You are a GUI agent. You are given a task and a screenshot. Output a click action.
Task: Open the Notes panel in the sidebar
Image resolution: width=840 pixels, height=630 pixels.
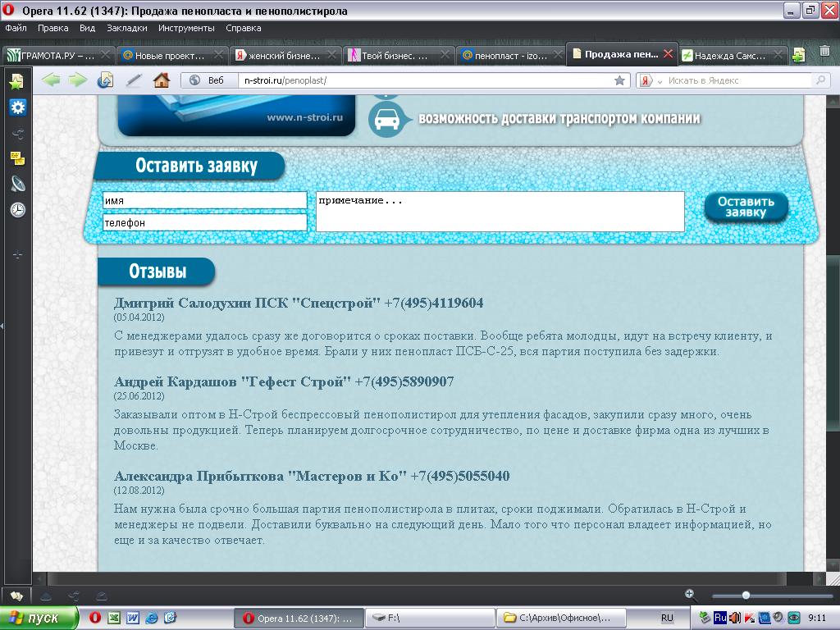point(17,158)
